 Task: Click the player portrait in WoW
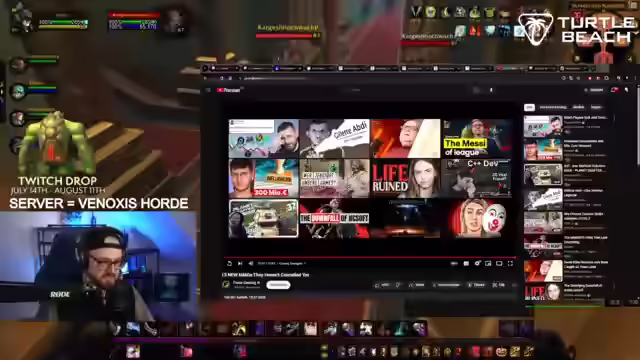22,19
